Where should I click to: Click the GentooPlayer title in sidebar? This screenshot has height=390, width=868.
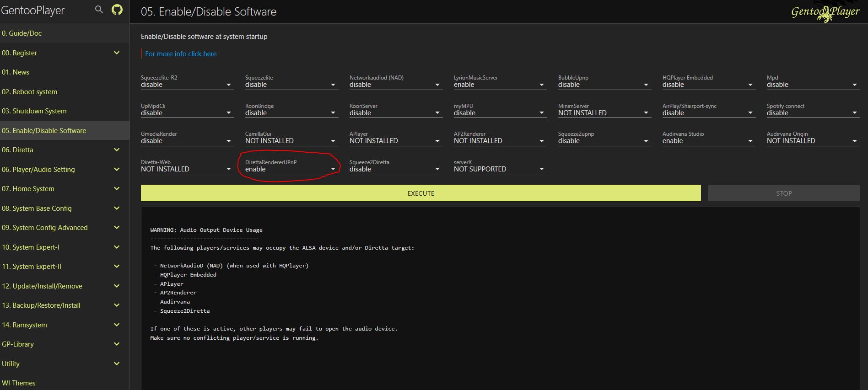[x=33, y=10]
